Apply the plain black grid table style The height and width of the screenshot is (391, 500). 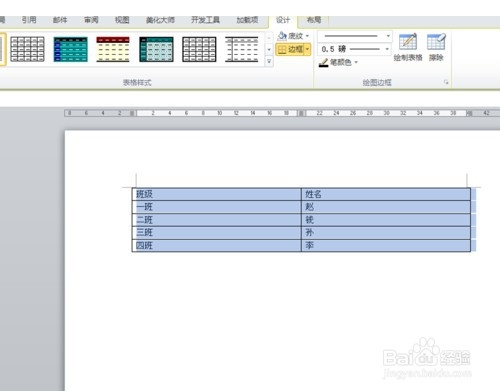point(27,49)
